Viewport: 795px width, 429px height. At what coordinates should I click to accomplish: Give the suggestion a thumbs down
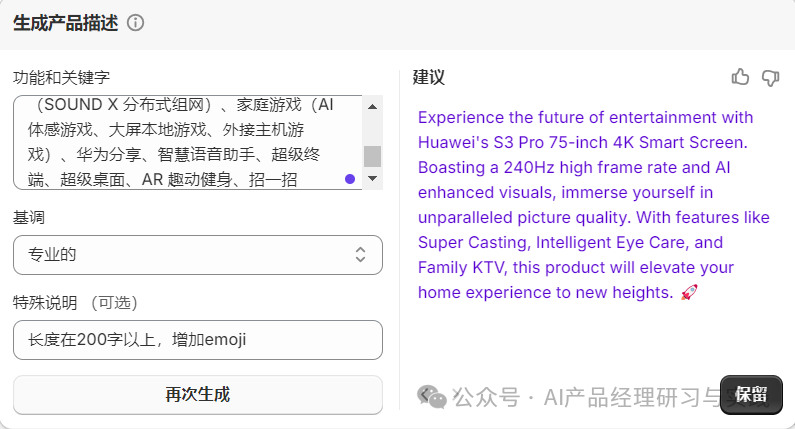(x=770, y=77)
